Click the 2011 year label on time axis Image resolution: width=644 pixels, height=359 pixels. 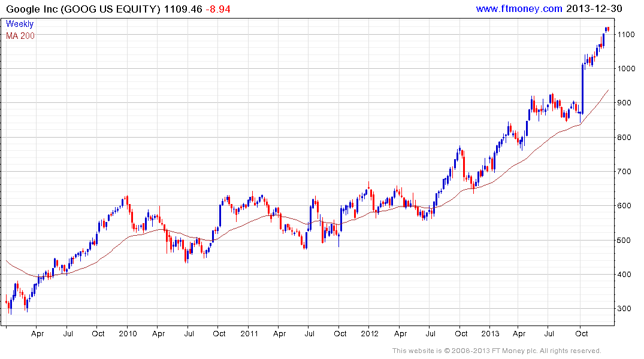click(x=249, y=333)
